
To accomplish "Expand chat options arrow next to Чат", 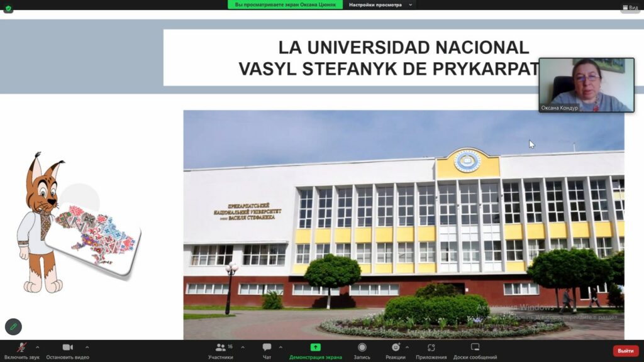I will tap(280, 347).
